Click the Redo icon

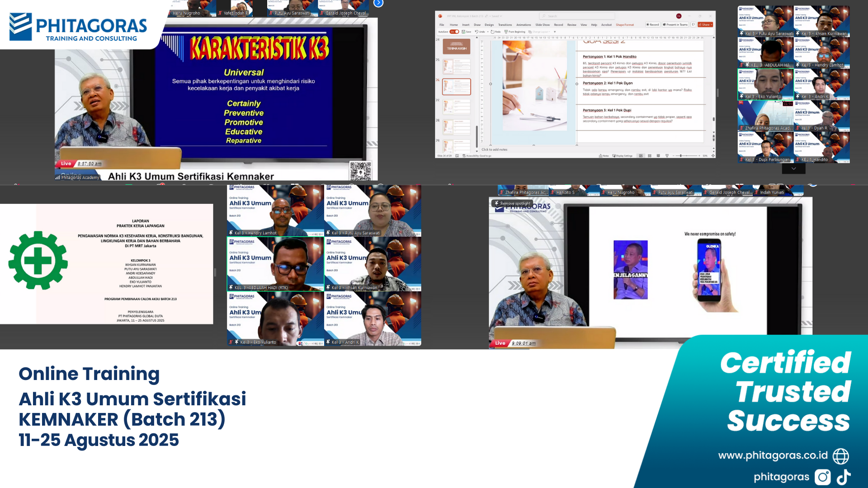tap(492, 32)
